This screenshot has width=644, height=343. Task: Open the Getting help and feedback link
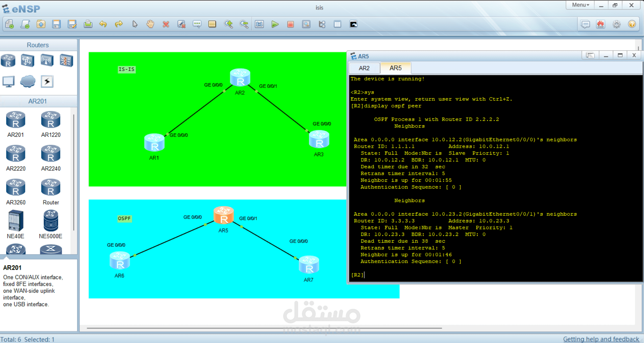(603, 339)
